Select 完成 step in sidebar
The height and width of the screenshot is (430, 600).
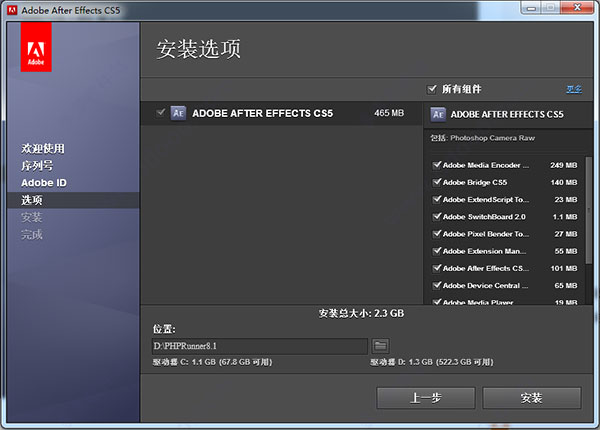click(x=32, y=235)
